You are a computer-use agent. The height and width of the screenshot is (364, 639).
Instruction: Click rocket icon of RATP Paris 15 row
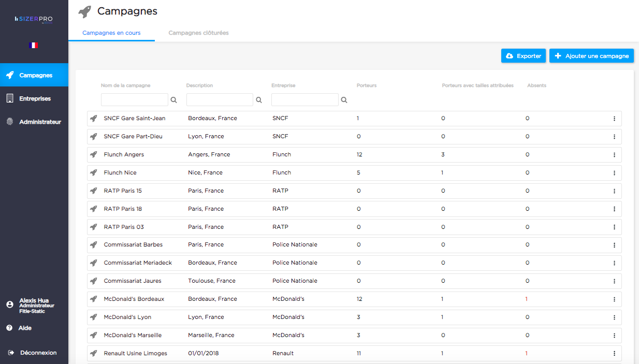pos(93,191)
